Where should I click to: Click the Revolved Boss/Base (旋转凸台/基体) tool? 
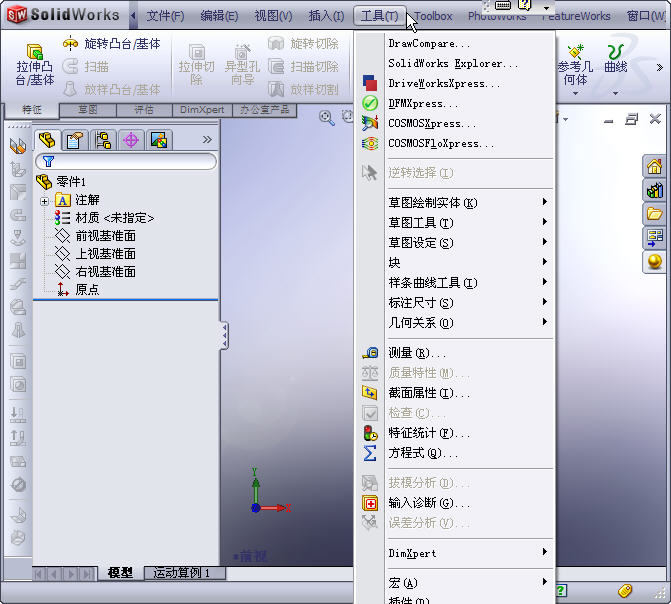coord(111,44)
